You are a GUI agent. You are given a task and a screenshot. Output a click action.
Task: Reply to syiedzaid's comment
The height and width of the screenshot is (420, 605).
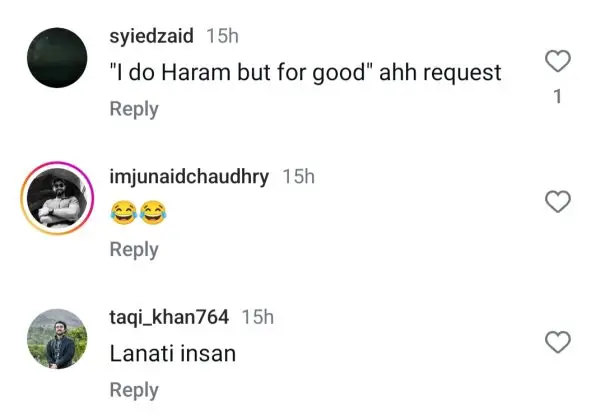134,109
